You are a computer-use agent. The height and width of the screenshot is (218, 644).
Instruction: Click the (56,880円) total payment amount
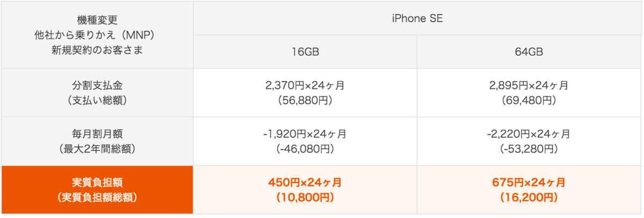point(304,100)
